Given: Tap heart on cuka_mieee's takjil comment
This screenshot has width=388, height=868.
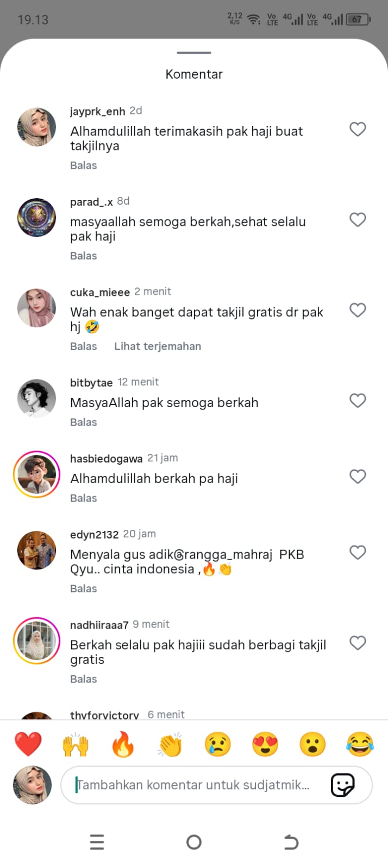Looking at the screenshot, I should (x=358, y=310).
